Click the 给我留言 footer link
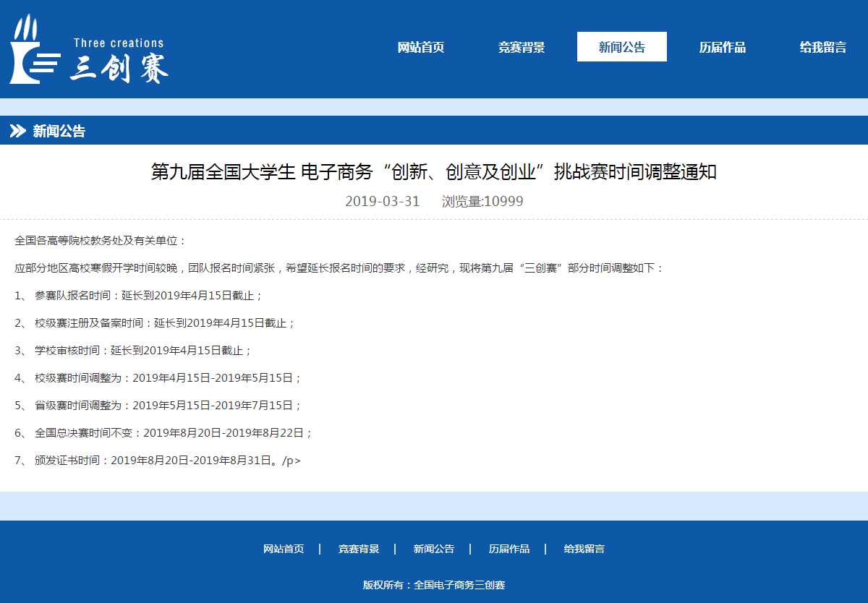Image resolution: width=868 pixels, height=603 pixels. coord(584,549)
